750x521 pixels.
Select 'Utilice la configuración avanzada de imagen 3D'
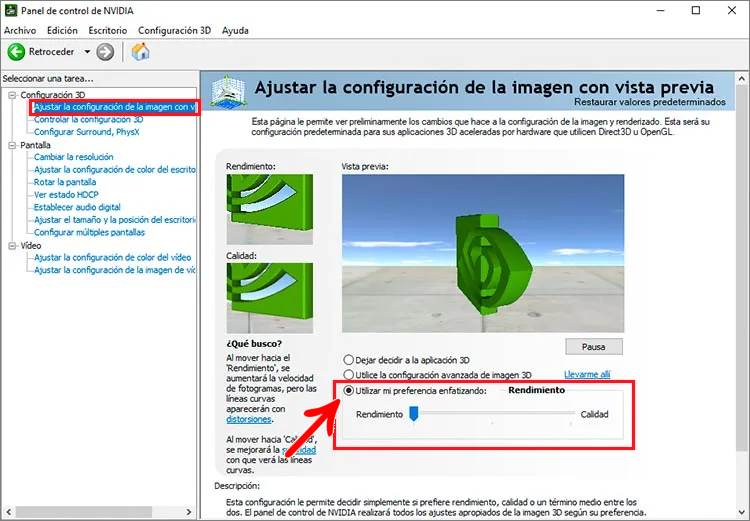click(348, 375)
